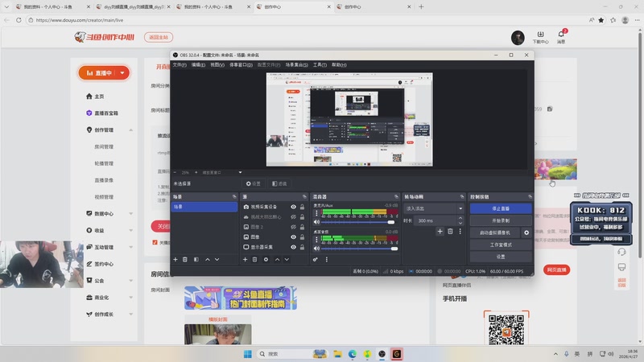Image resolution: width=644 pixels, height=362 pixels.
Task: Open virtual camera settings gear icon
Action: (x=526, y=232)
